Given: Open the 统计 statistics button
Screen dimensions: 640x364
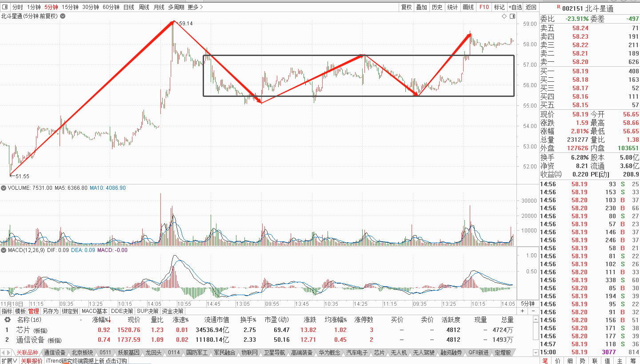Looking at the screenshot, I should (x=452, y=7).
